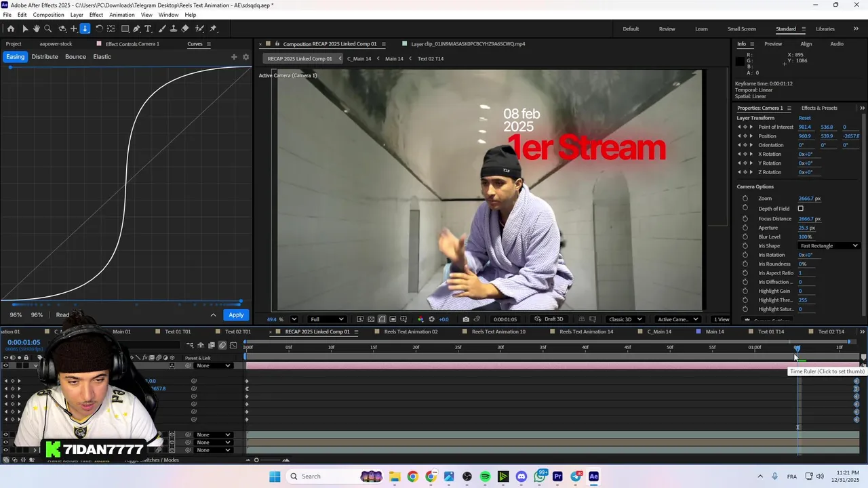
Task: Switch to Reels Text Animation 10 timeline tab
Action: (x=498, y=332)
